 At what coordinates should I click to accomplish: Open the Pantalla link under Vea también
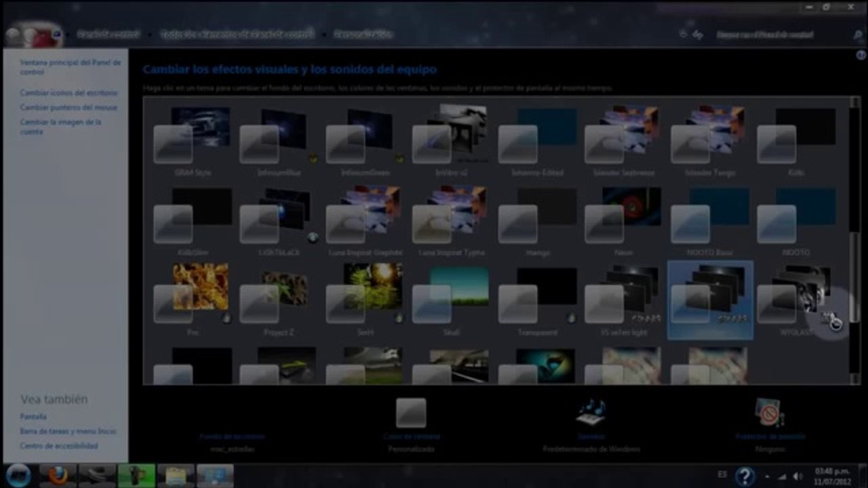tap(33, 417)
